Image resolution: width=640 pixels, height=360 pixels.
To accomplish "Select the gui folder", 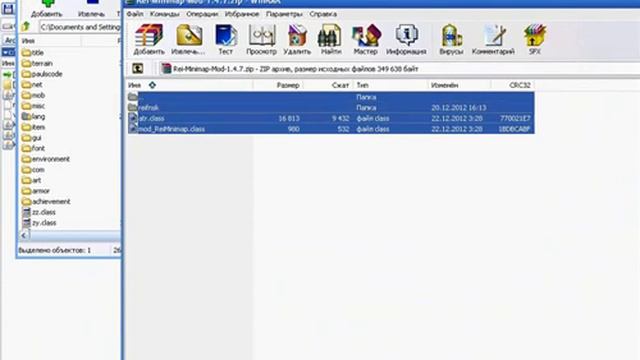I will coord(32,138).
